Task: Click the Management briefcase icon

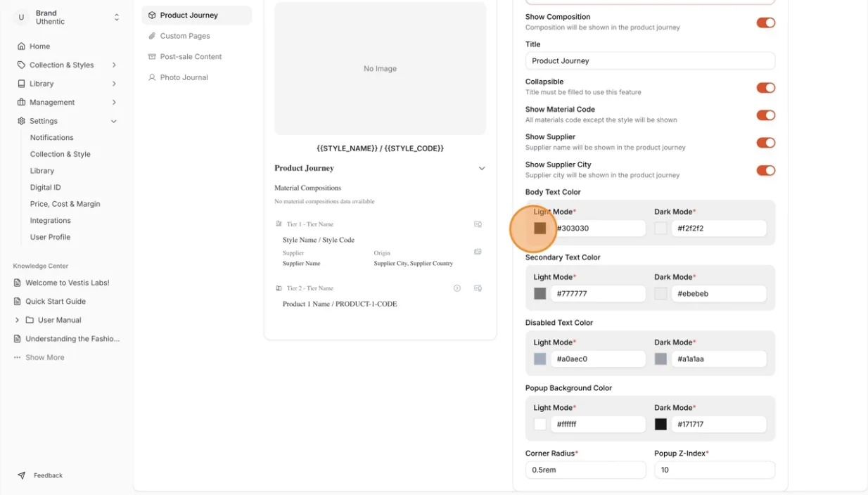Action: tap(21, 102)
